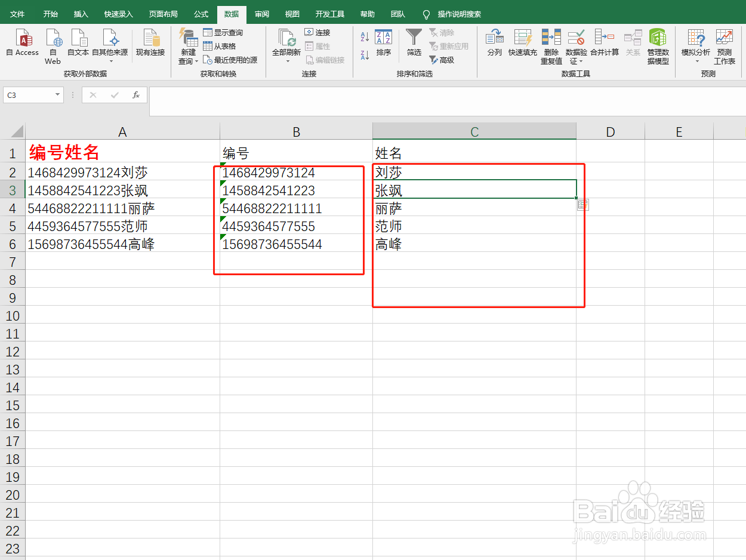The width and height of the screenshot is (746, 560).
Task: Switch to the Formulas (公式) tab
Action: tap(202, 14)
